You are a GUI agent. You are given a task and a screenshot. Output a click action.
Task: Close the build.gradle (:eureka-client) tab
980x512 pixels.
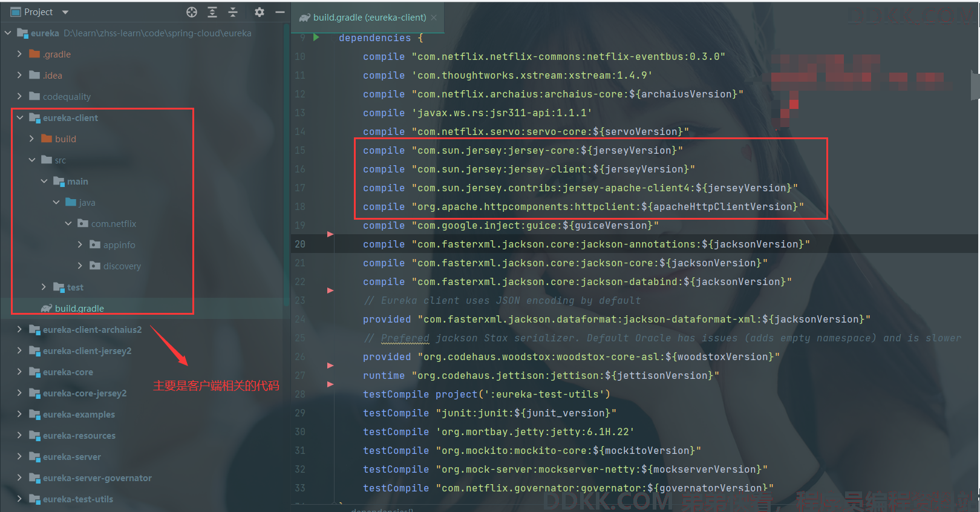click(x=434, y=18)
